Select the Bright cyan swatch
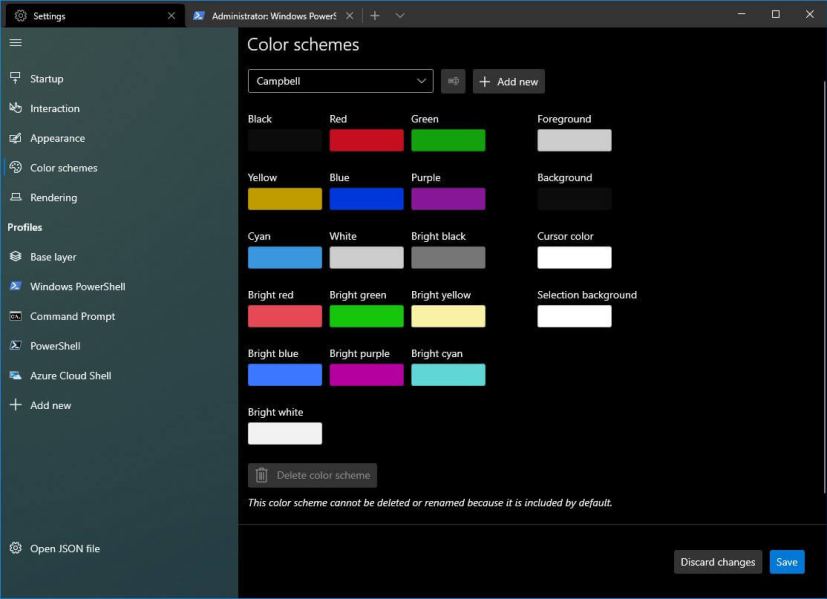 tap(448, 374)
